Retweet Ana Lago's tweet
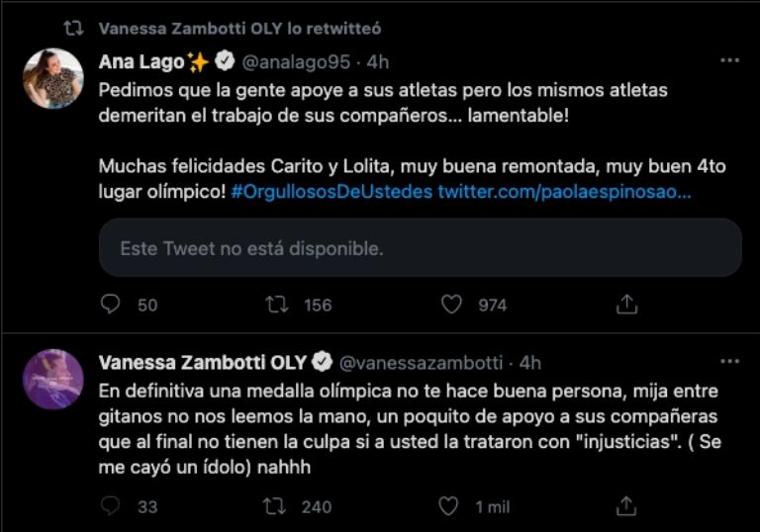 point(276,305)
